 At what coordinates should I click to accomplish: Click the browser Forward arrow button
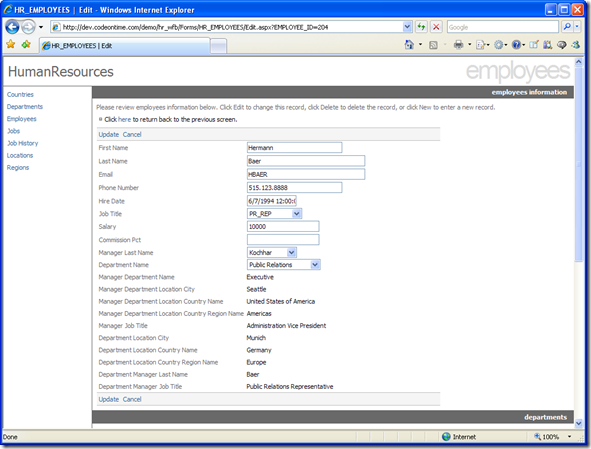(x=28, y=27)
